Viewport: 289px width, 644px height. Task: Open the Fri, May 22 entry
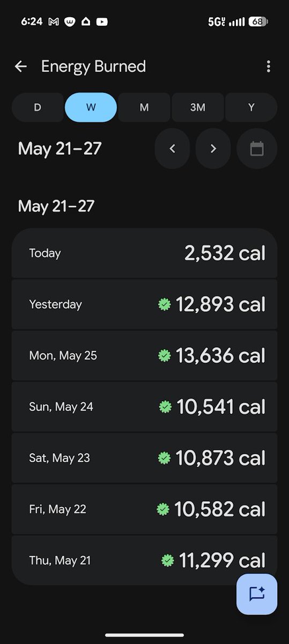(x=144, y=509)
